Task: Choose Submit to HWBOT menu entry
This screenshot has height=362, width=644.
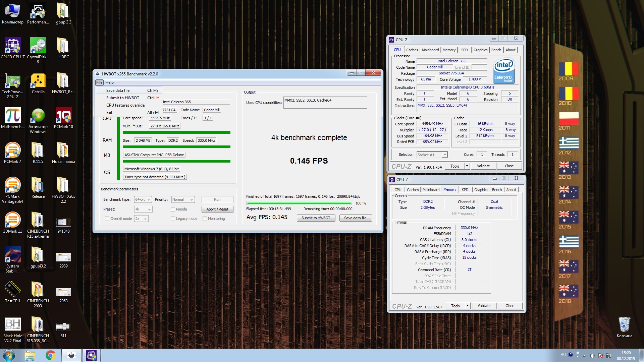Action: click(129, 98)
